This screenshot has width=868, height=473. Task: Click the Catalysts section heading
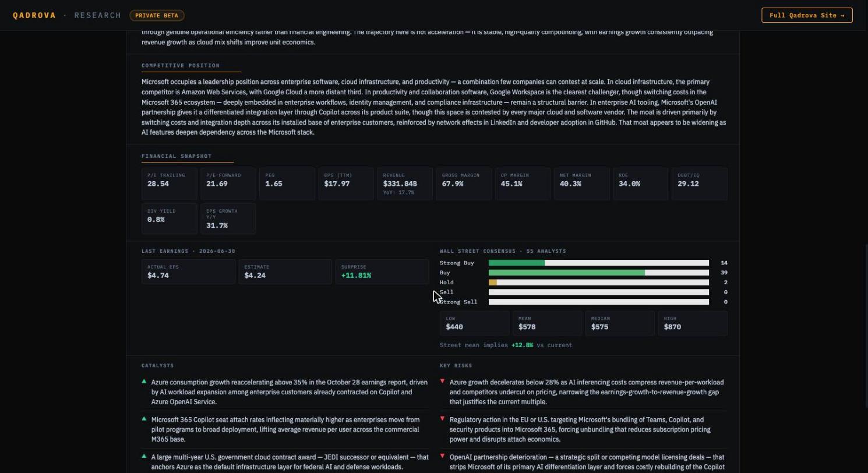[158, 366]
